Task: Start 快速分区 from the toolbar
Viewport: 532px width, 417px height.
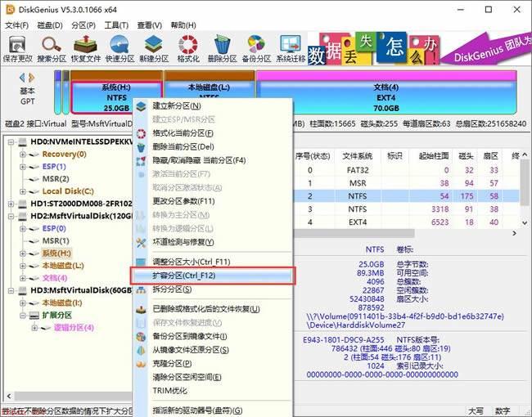Action: [119, 49]
